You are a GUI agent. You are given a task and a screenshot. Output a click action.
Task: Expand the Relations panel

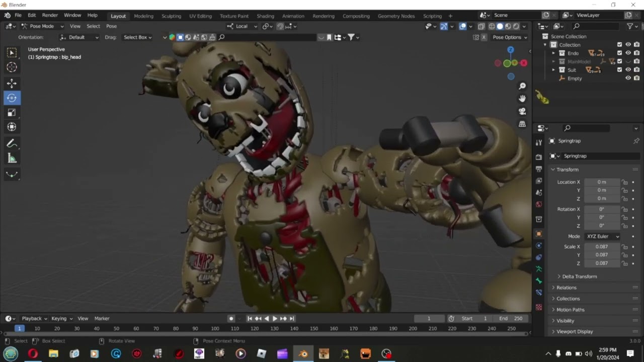click(567, 288)
